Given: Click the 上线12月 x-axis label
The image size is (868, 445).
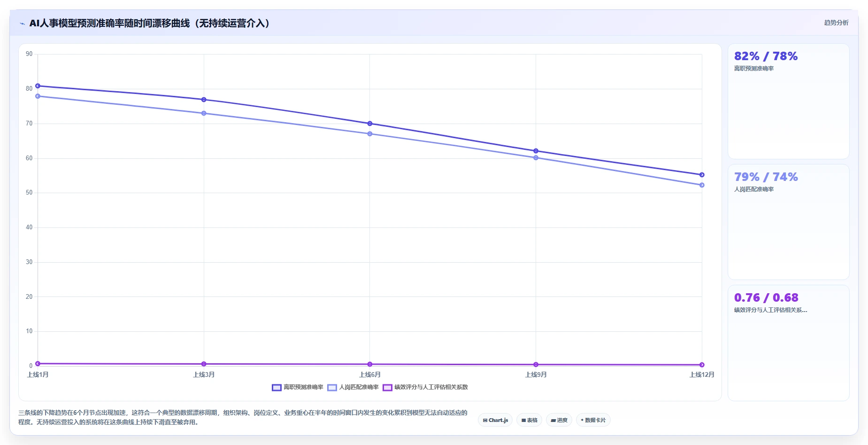Looking at the screenshot, I should 702,375.
